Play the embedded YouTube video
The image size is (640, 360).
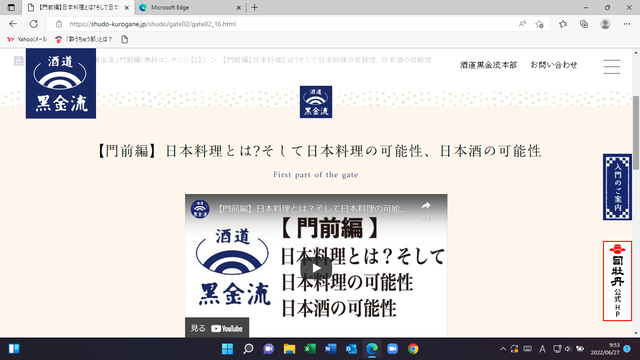[x=316, y=268]
